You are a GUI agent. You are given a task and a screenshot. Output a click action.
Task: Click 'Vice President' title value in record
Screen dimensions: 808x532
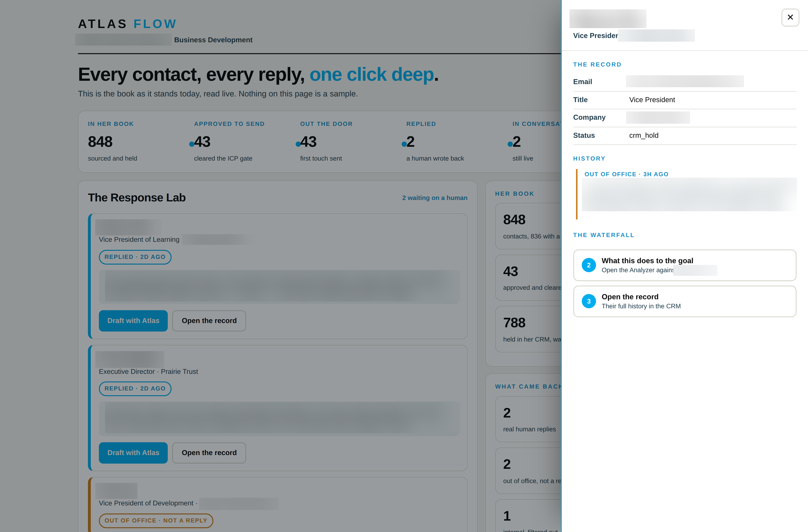tap(652, 100)
